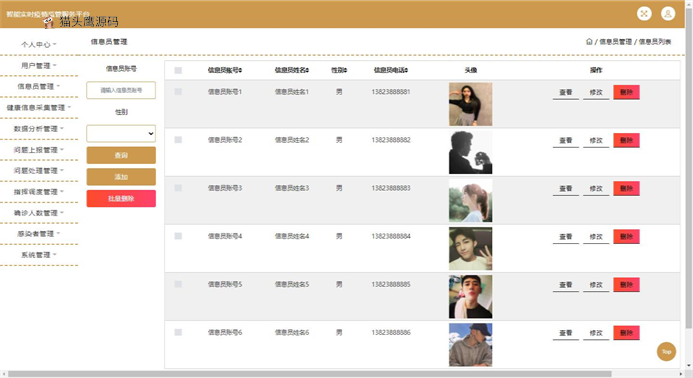Click the round Top button
Screen dimensions: 693x378
pos(666,352)
